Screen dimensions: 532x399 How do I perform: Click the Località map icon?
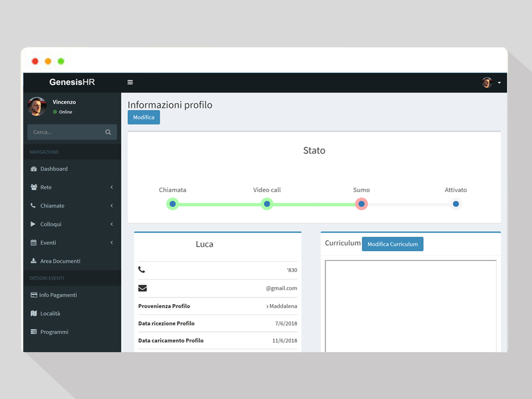[34, 314]
